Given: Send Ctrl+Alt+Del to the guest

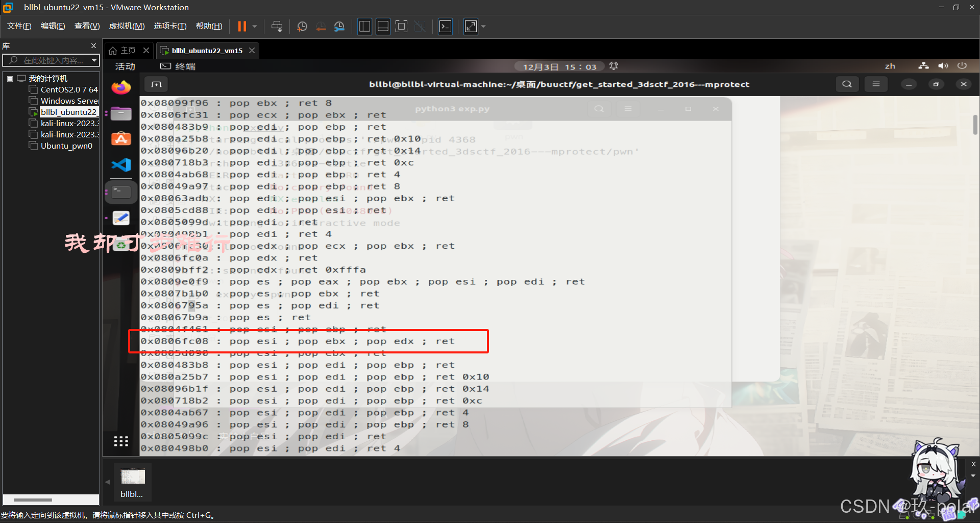Looking at the screenshot, I should [277, 26].
